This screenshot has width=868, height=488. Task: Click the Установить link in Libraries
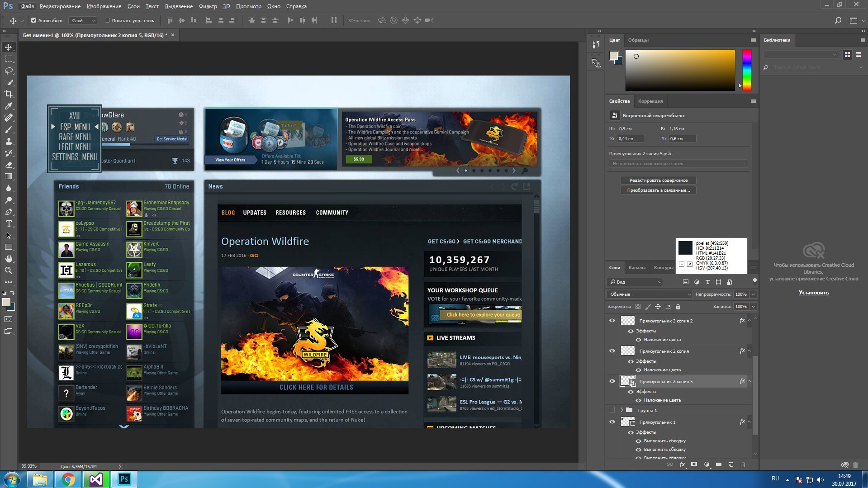click(813, 293)
